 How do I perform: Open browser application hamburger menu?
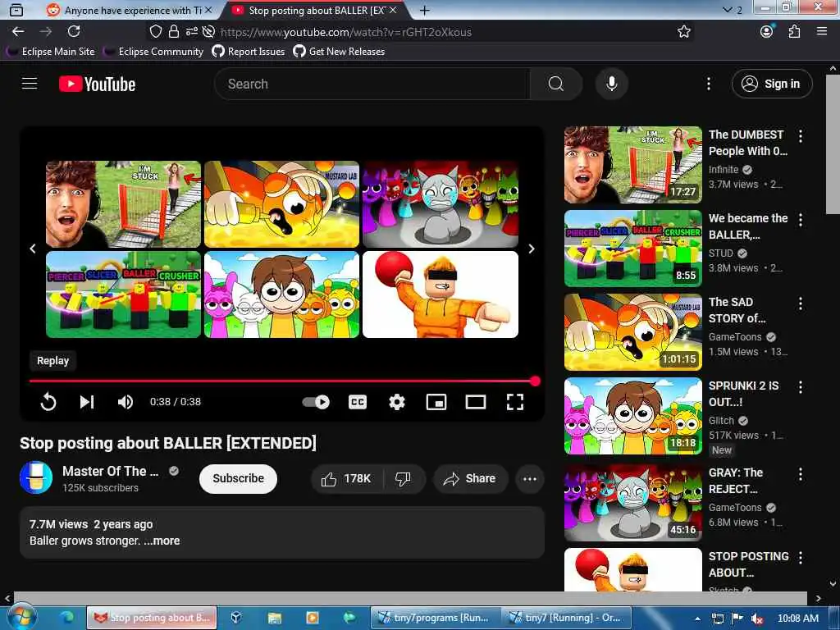pos(822,32)
